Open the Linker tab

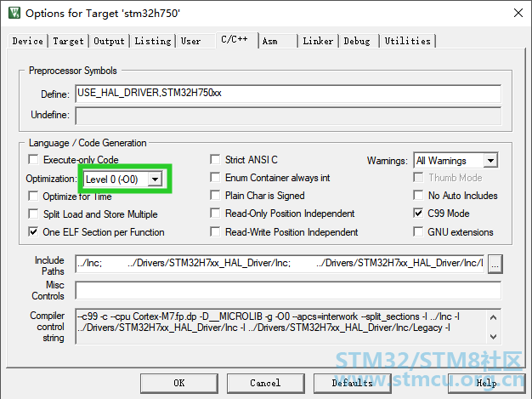click(x=318, y=41)
